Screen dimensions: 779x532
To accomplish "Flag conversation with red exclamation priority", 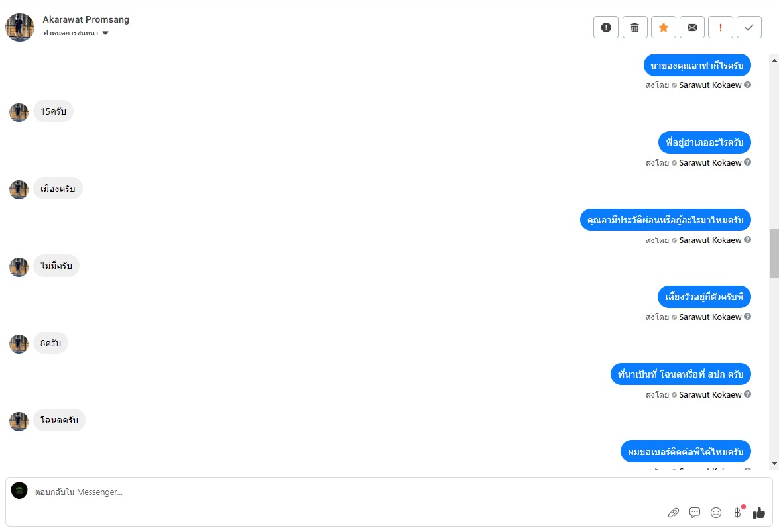I will (720, 27).
